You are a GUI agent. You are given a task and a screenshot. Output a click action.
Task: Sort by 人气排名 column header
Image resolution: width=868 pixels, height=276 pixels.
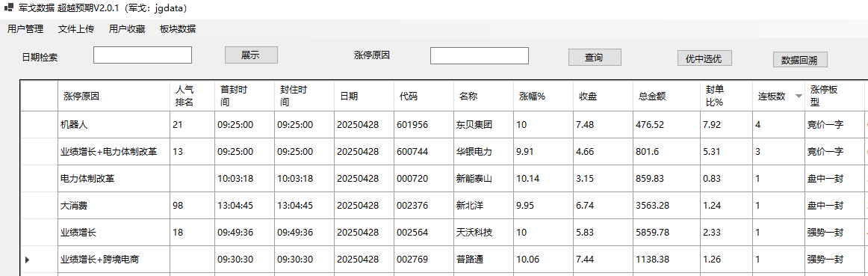pyautogui.click(x=192, y=96)
